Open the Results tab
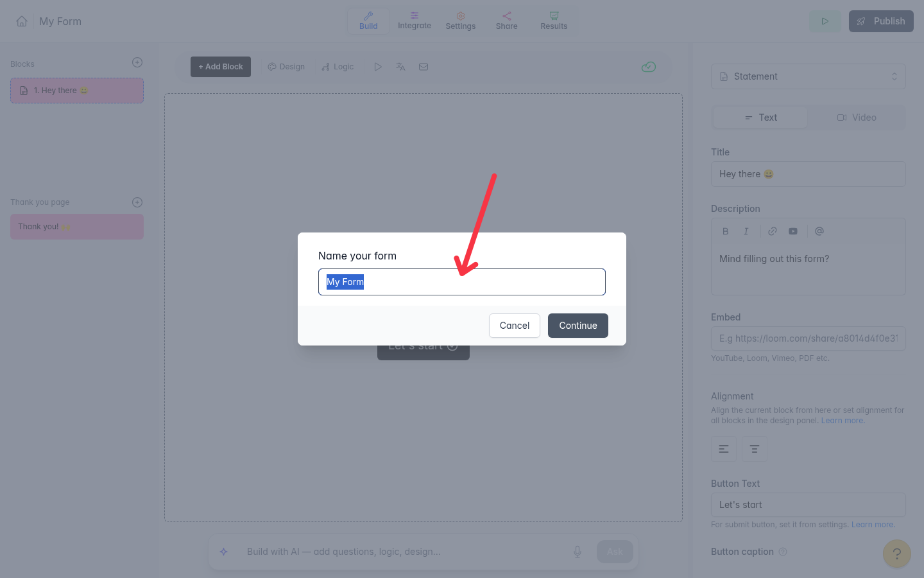924x578 pixels. pos(554,21)
